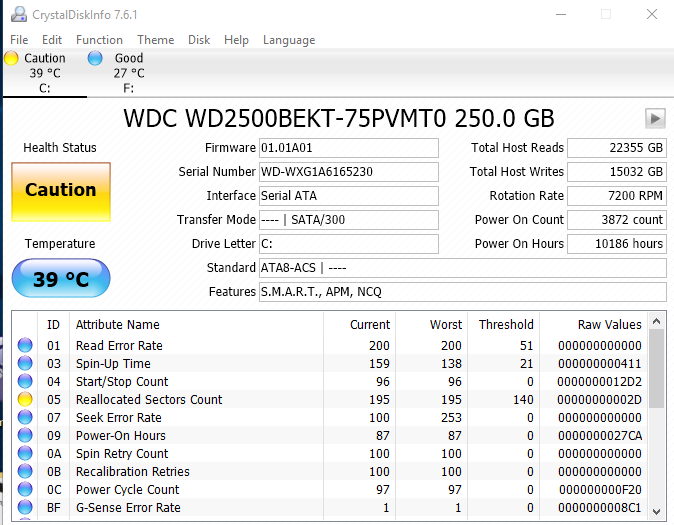Click the Raw Values column header
The width and height of the screenshot is (674, 525).
coord(594,325)
